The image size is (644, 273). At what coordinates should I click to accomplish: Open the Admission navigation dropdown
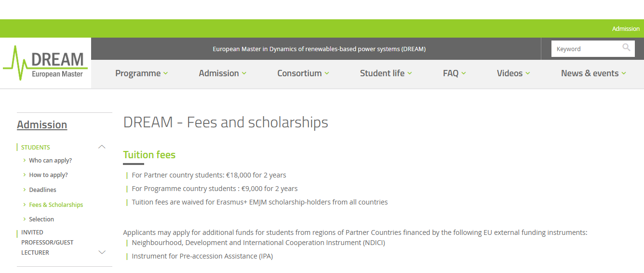(222, 73)
